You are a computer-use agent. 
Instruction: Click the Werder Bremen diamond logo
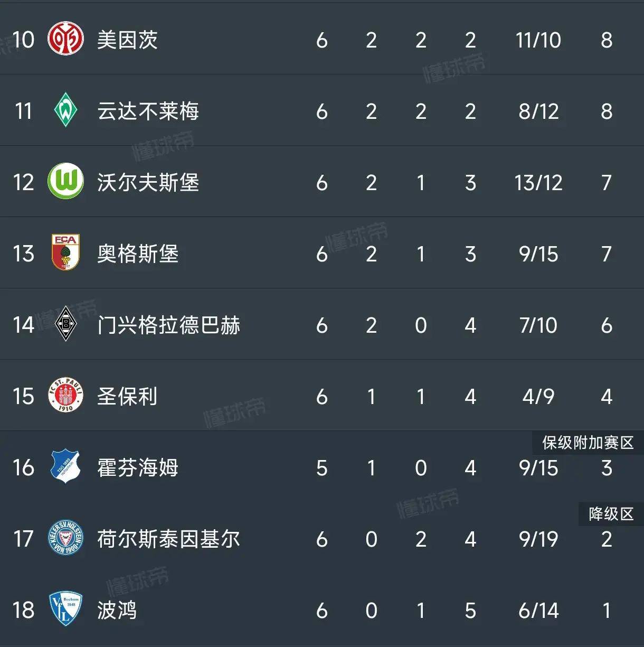coord(65,110)
